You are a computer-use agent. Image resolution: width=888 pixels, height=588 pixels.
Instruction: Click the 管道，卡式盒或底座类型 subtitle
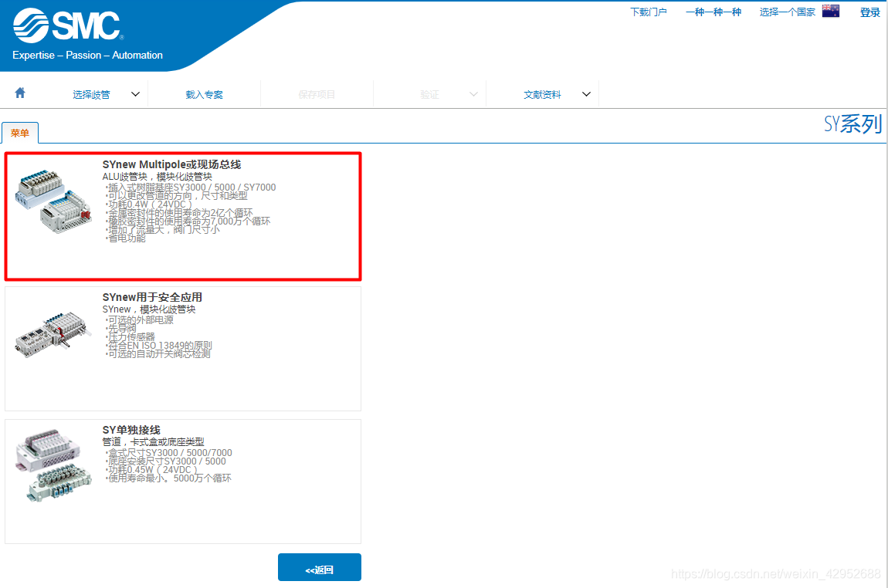pos(153,441)
